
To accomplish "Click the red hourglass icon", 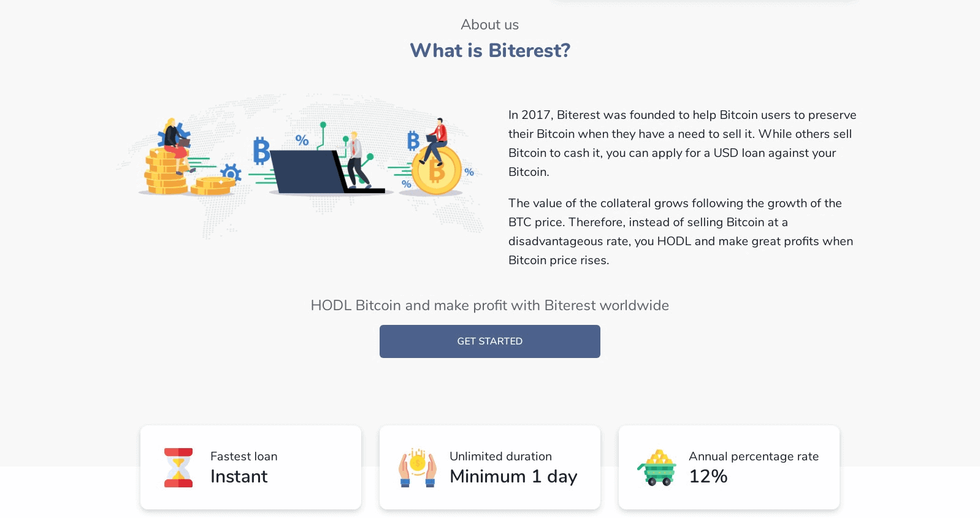I will (178, 468).
